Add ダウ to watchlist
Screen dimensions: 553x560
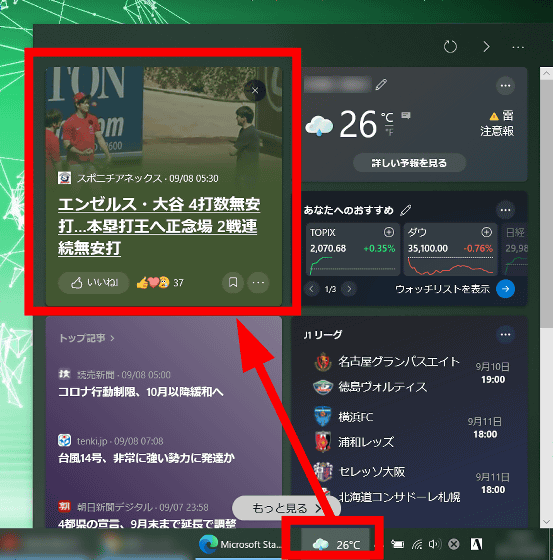click(x=486, y=232)
